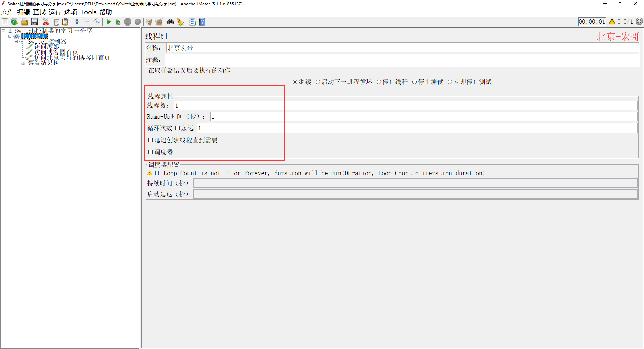This screenshot has width=644, height=349.
Task: Open the Tools menu
Action: click(88, 12)
